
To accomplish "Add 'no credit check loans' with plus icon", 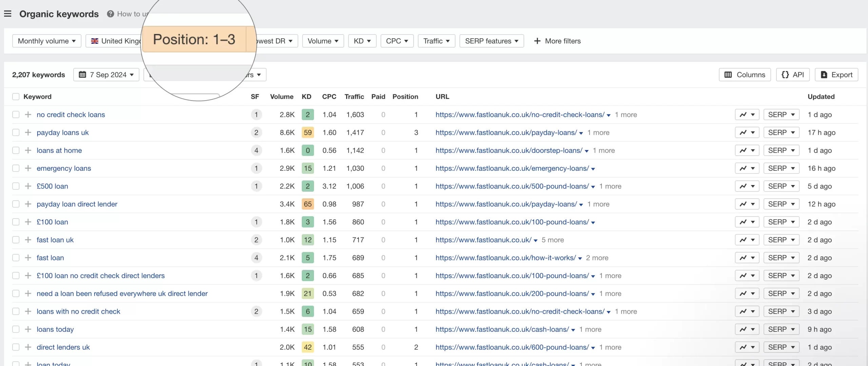I will pos(28,115).
